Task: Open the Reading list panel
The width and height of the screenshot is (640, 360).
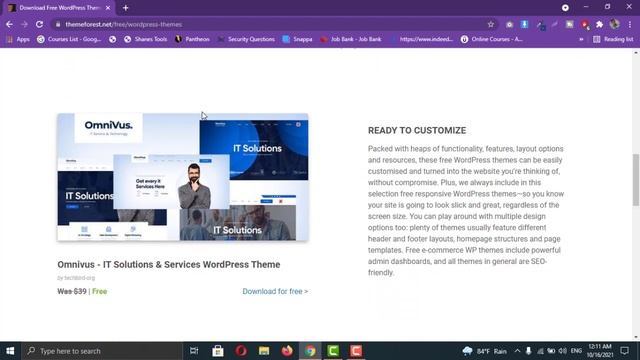Action: click(613, 39)
